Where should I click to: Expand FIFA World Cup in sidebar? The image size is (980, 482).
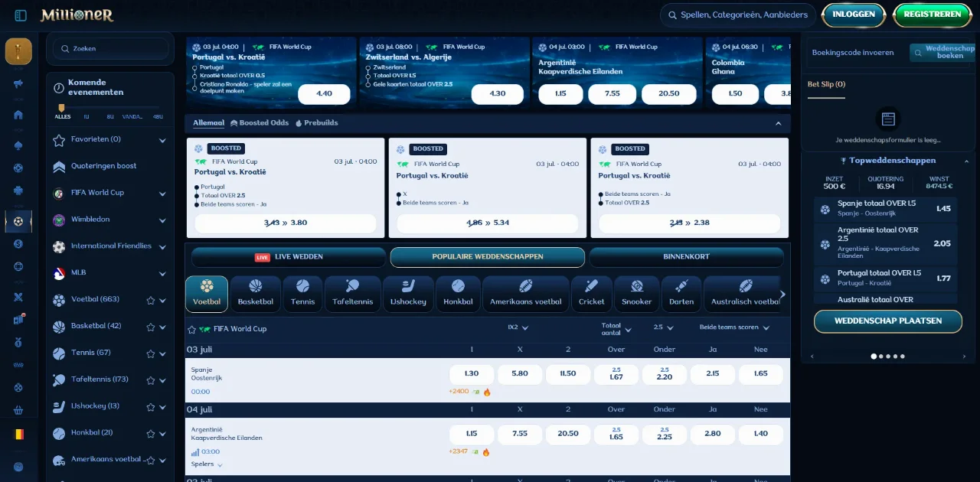pos(162,194)
